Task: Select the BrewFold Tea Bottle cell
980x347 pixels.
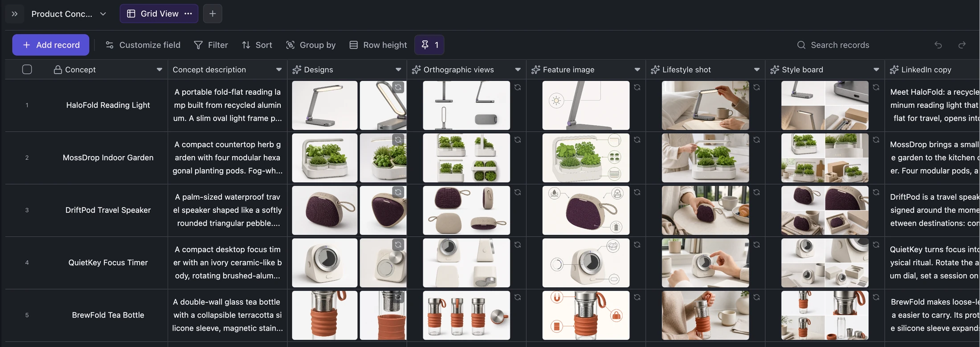Action: (108, 315)
